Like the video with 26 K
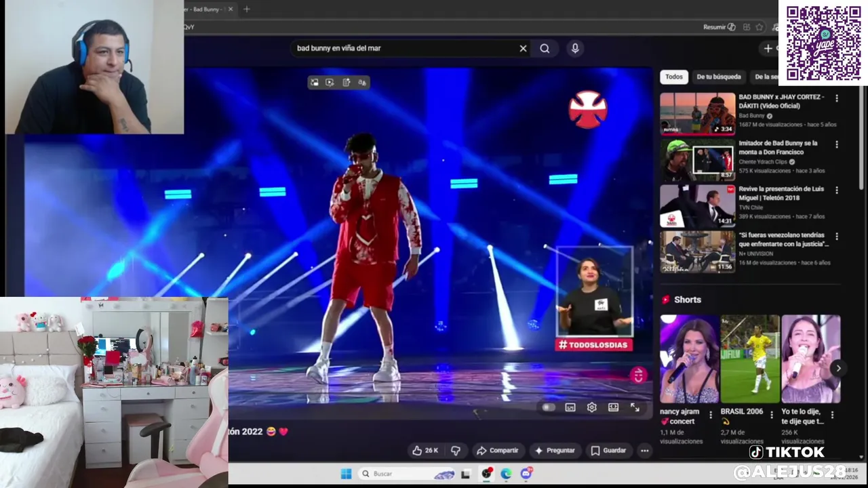 click(425, 450)
